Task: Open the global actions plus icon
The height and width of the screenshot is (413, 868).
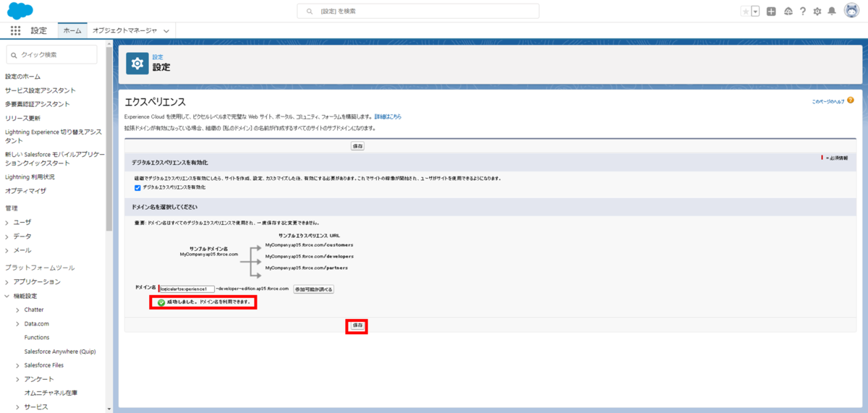Action: 772,12
